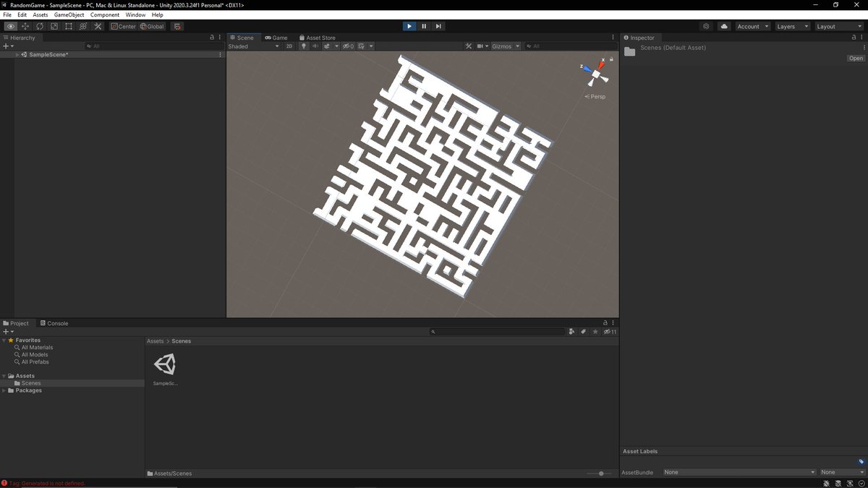868x488 pixels.
Task: Open Hierarchy create (+) dropdown
Action: click(8, 46)
